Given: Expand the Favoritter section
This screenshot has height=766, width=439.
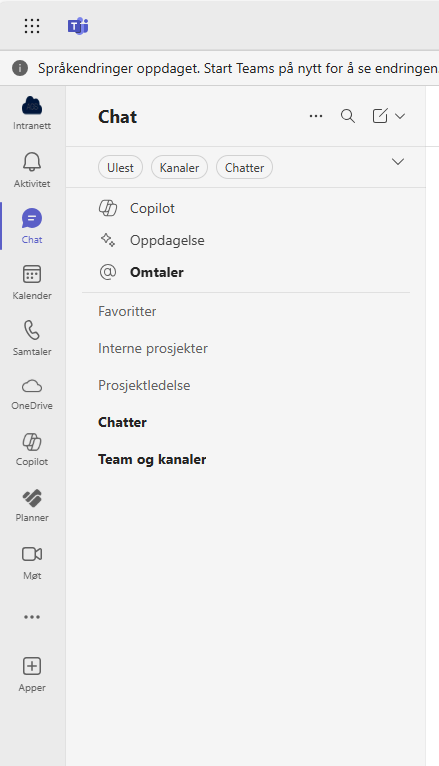Looking at the screenshot, I should (x=127, y=311).
